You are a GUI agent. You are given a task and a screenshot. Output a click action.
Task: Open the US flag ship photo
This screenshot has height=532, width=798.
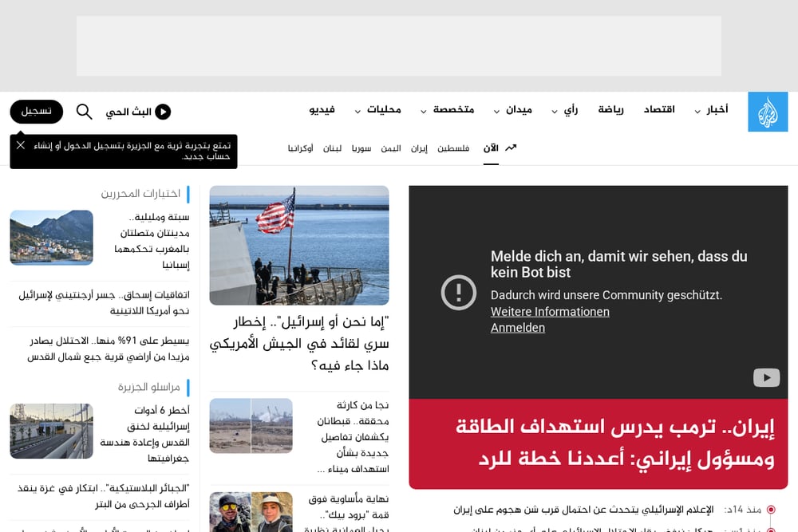pos(299,245)
